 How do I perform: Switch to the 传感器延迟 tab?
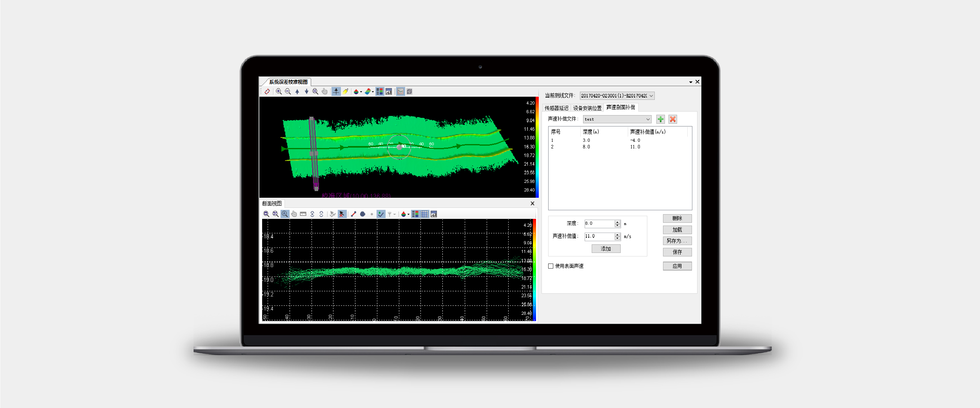coord(556,108)
